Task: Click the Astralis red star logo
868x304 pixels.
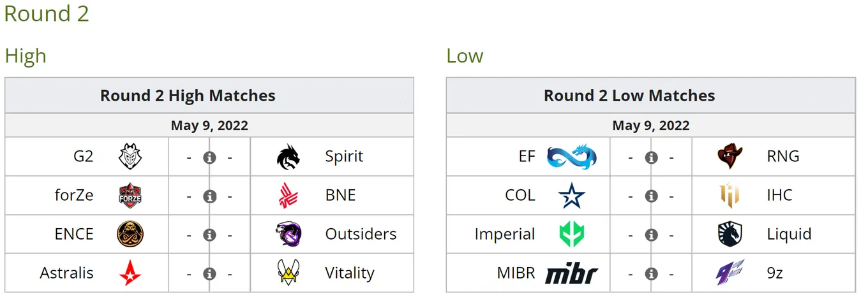Action: coord(130,273)
